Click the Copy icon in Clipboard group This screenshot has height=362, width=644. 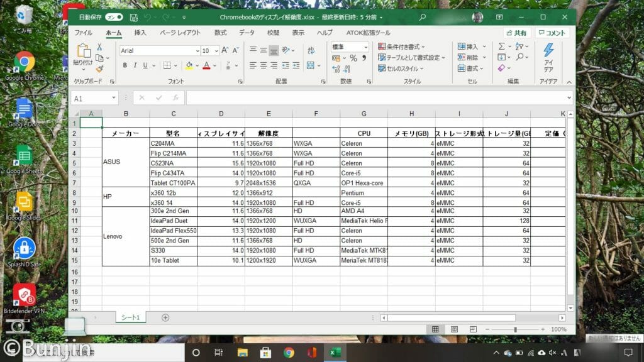click(99, 58)
